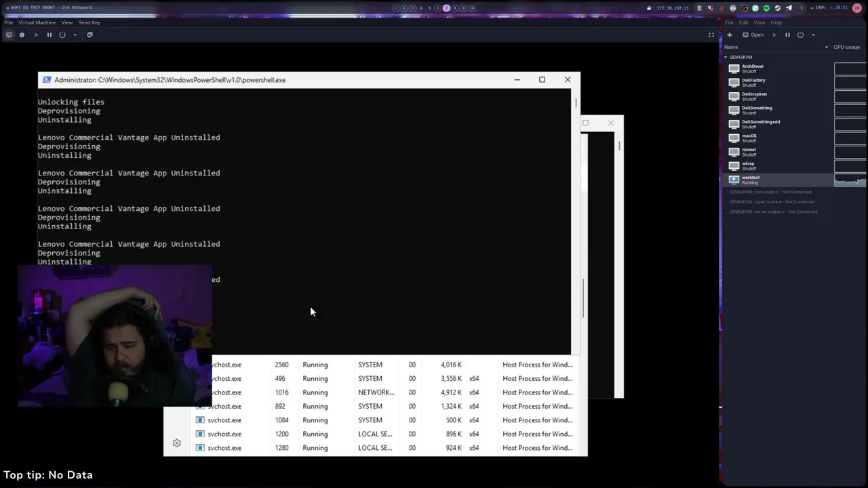Open the File menu in Virtual Machine Manager
This screenshot has width=868, height=488.
tap(729, 22)
